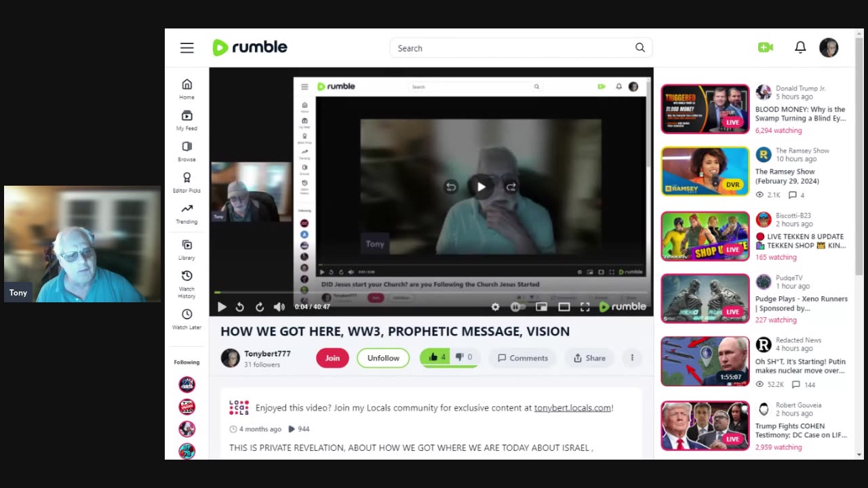Open the three-dot more options menu
This screenshot has height=488, width=868.
pos(632,358)
